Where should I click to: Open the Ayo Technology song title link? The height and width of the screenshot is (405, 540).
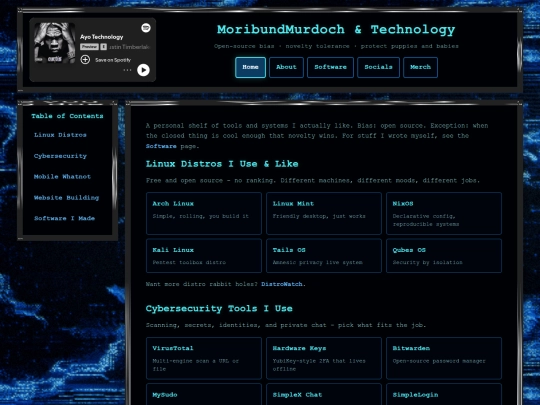(x=102, y=37)
